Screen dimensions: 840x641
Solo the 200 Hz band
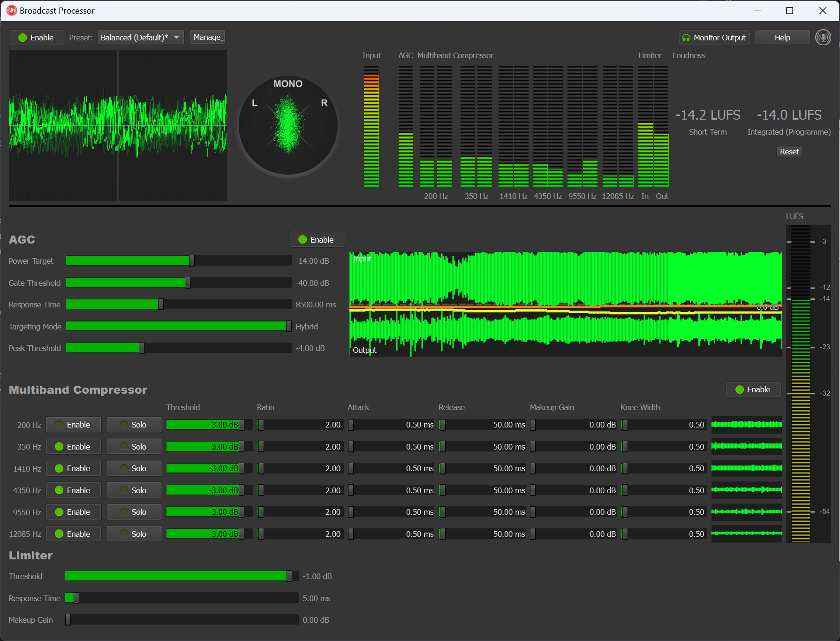134,425
